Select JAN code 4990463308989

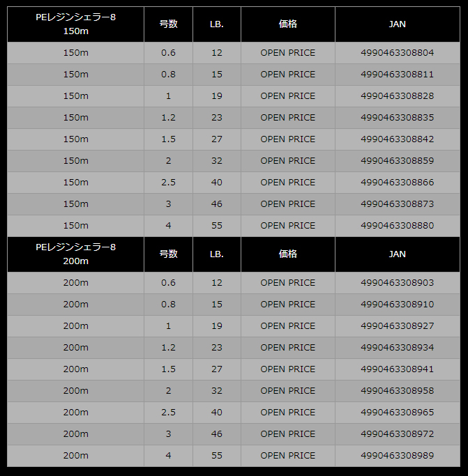[397, 456]
